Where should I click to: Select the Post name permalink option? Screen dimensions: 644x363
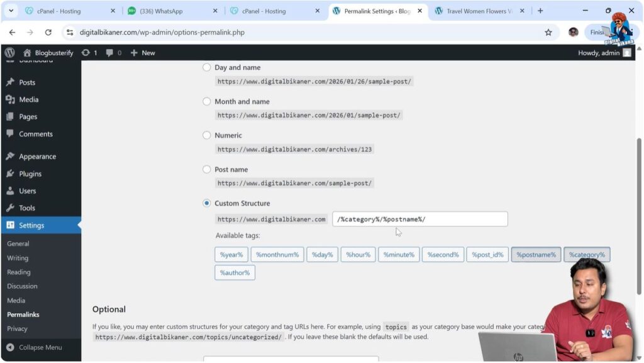(x=207, y=169)
